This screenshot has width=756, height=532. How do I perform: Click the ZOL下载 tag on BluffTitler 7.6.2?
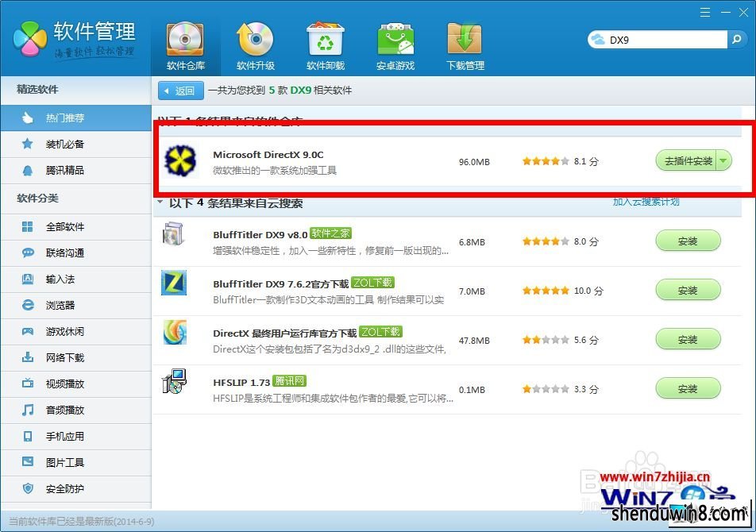pos(372,283)
